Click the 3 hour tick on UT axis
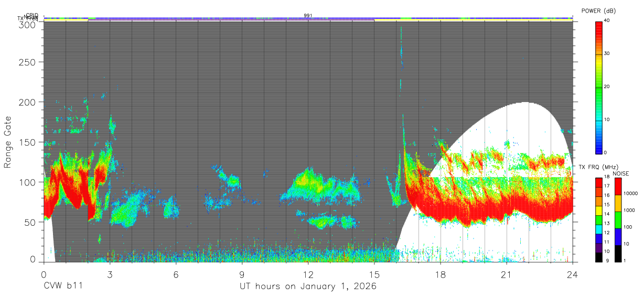Image resolution: width=644 pixels, height=297 pixels. (x=110, y=274)
